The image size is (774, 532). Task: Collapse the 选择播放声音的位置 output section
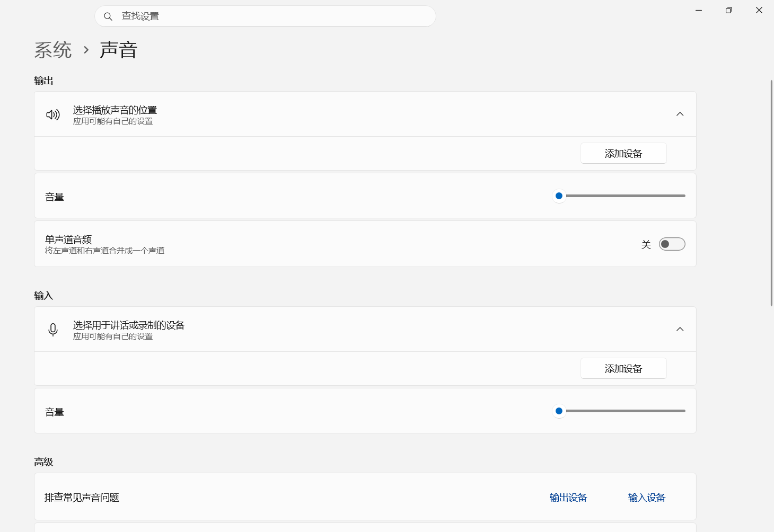coord(680,114)
